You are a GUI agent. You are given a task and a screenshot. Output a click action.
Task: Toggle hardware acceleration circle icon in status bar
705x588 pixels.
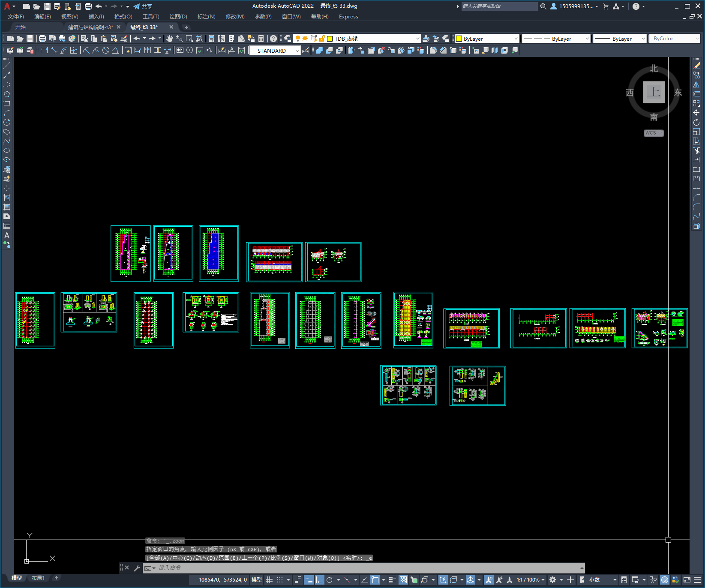(665, 580)
